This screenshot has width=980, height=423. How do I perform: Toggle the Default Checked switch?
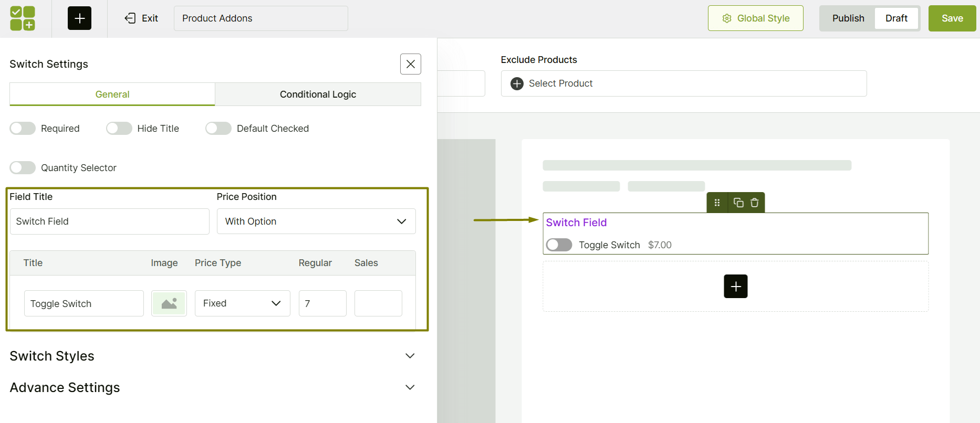218,129
